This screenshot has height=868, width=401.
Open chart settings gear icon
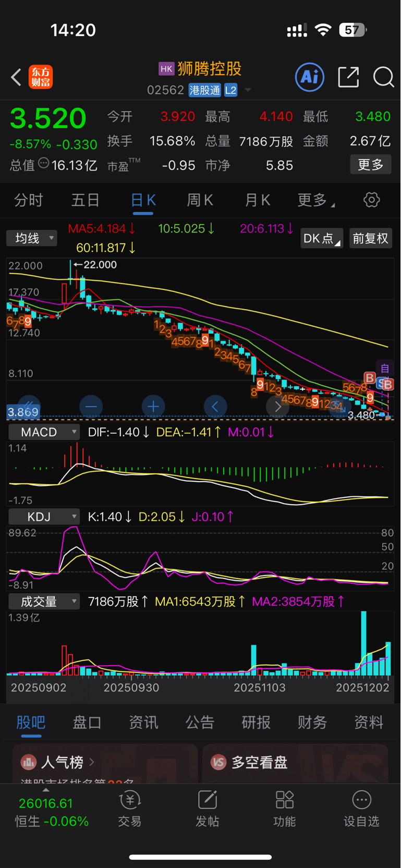(x=372, y=200)
